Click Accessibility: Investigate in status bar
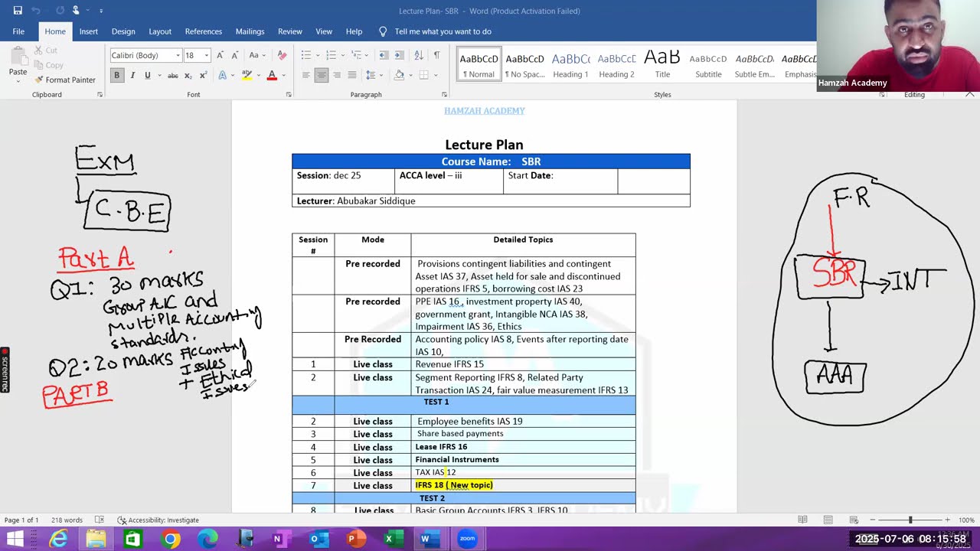This screenshot has width=980, height=551. point(158,520)
